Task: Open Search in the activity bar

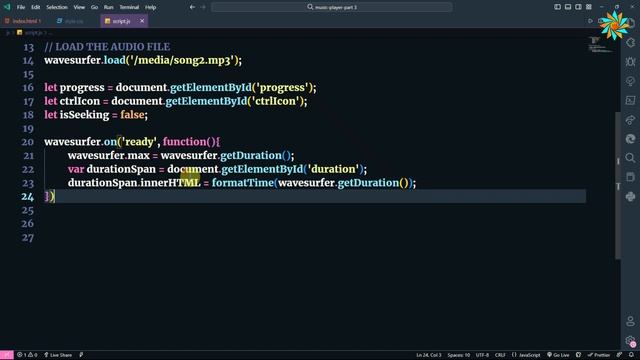Action: tap(631, 158)
